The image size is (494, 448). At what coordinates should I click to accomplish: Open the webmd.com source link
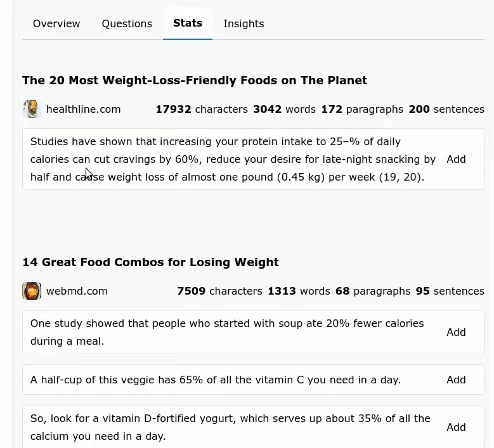[x=77, y=291]
